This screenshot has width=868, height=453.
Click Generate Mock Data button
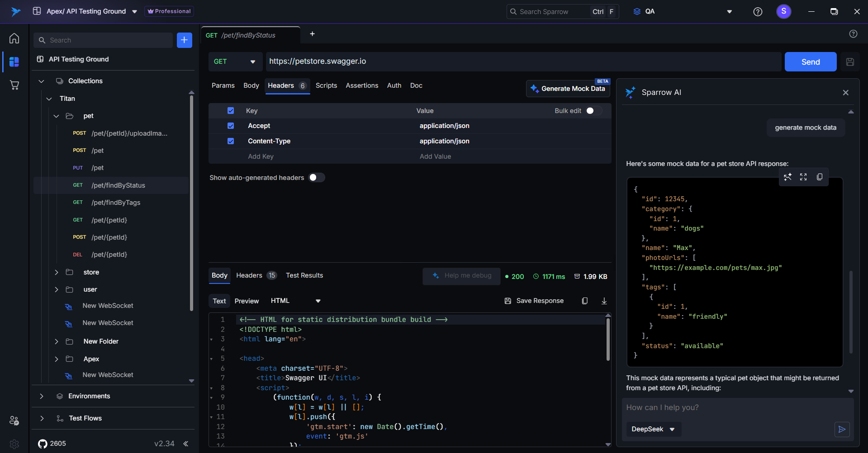pyautogui.click(x=568, y=89)
